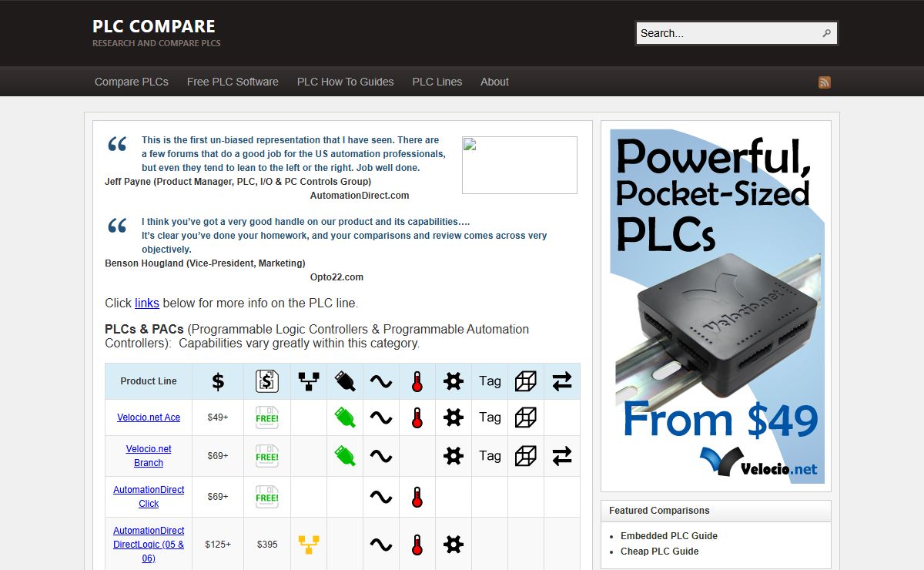Image resolution: width=924 pixels, height=570 pixels.
Task: Click the thermometer header icon
Action: (x=417, y=381)
